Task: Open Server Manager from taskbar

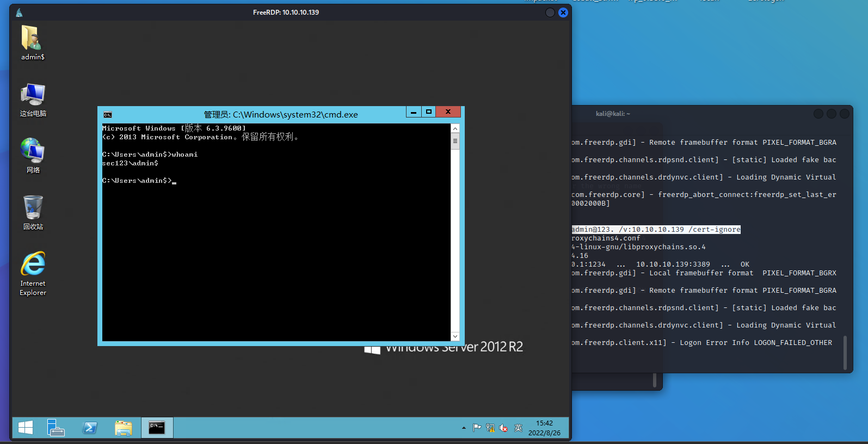Action: [56, 428]
